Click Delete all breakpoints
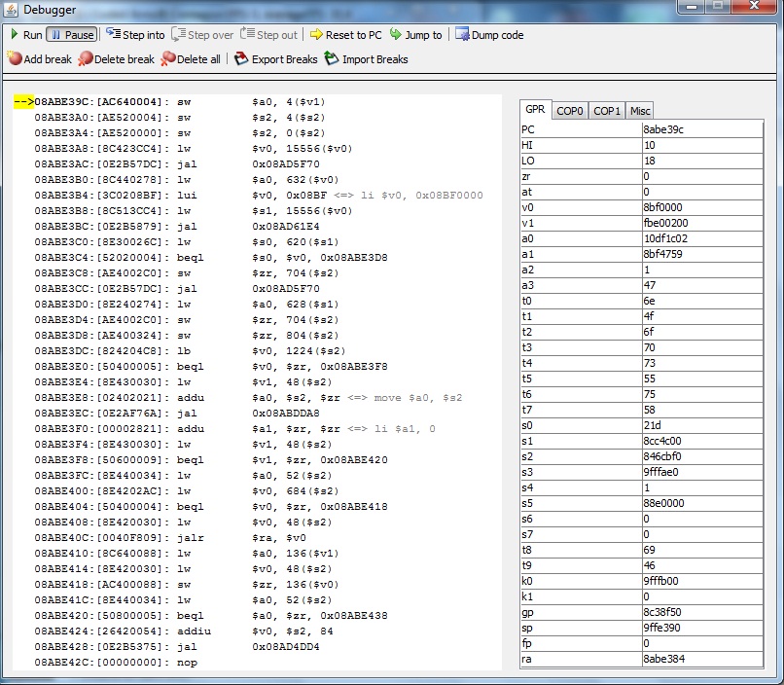The width and height of the screenshot is (784, 685). pos(191,59)
